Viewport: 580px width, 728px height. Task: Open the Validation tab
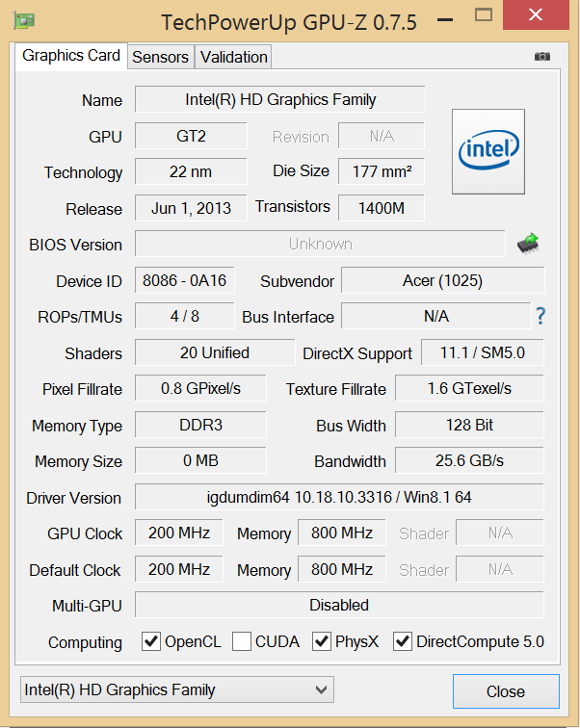pos(233,57)
